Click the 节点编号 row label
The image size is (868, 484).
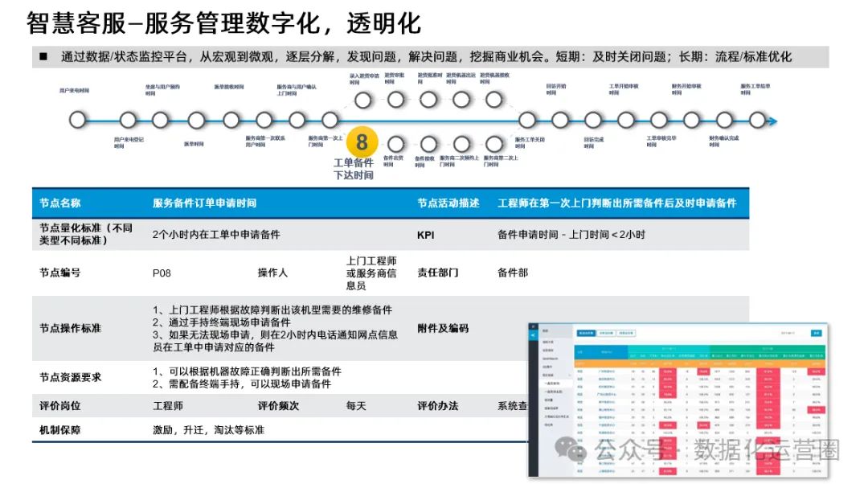click(x=59, y=273)
